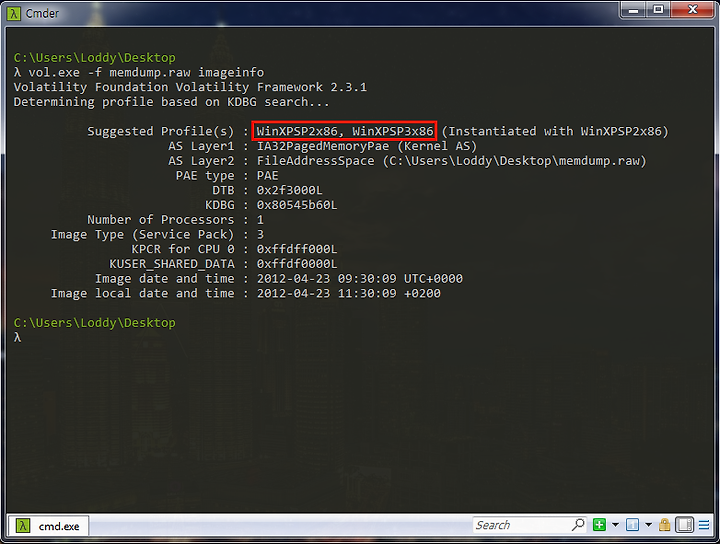This screenshot has height=544, width=720.
Task: Click 'Determining profile based on KDBG search...' line
Action: click(x=171, y=102)
